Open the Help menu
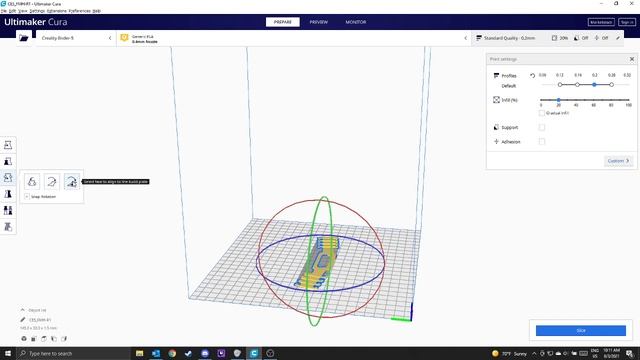The height and width of the screenshot is (360, 640). click(x=97, y=11)
